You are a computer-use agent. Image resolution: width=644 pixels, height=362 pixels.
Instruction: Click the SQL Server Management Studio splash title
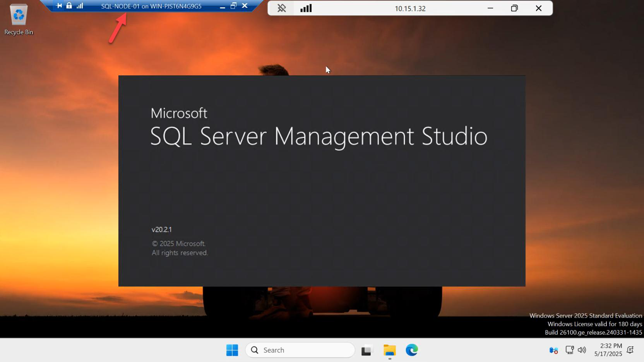(x=319, y=136)
